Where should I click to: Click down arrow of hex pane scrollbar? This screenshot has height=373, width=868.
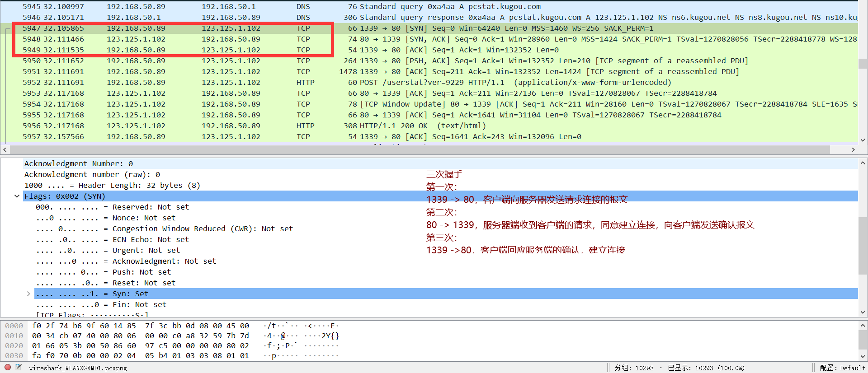pyautogui.click(x=863, y=356)
